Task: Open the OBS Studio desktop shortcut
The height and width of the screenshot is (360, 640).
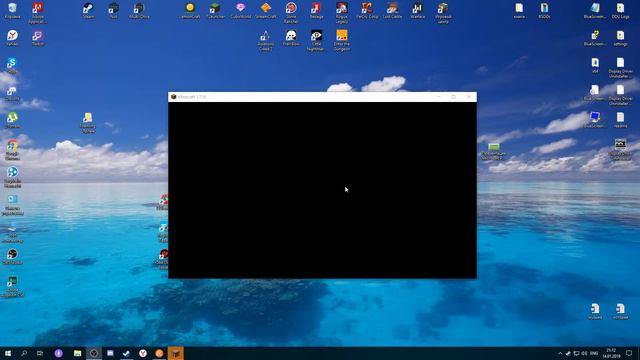Action: (12, 257)
